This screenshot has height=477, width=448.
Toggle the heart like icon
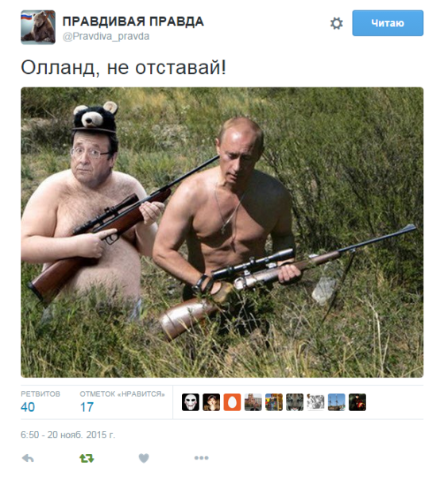pyautogui.click(x=144, y=458)
